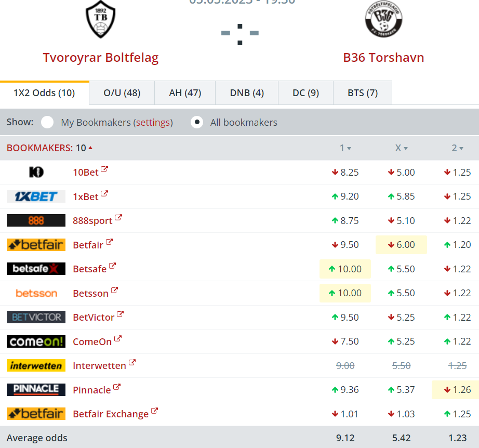Click Betfair highlighted draw odds 6.00
The image size is (479, 448).
tap(401, 245)
